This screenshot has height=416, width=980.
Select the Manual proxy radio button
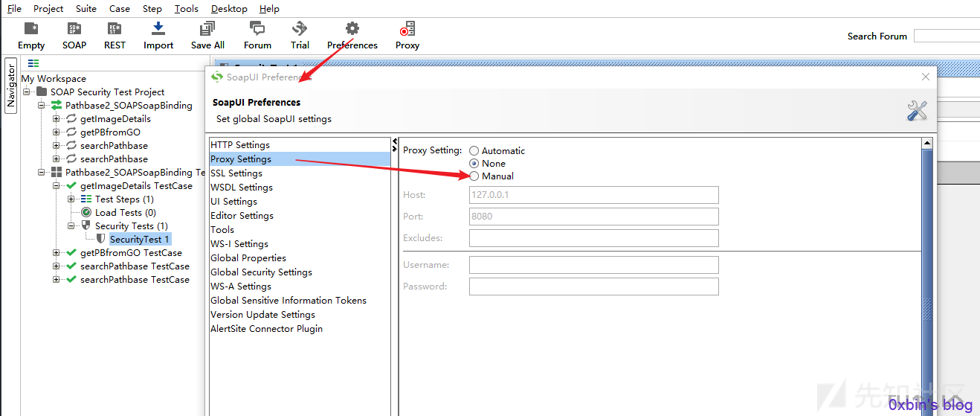(x=474, y=176)
